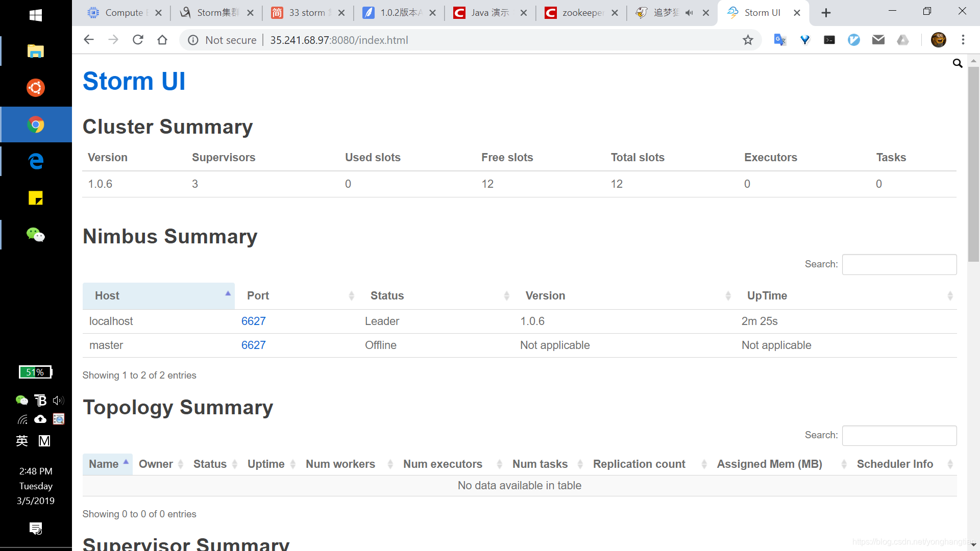
Task: Sort Nimbus table by UpTime
Action: (846, 296)
